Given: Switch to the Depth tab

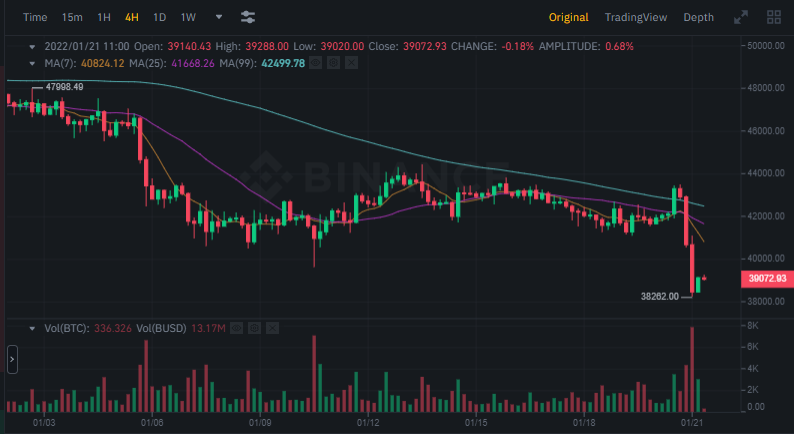Looking at the screenshot, I should [x=698, y=17].
